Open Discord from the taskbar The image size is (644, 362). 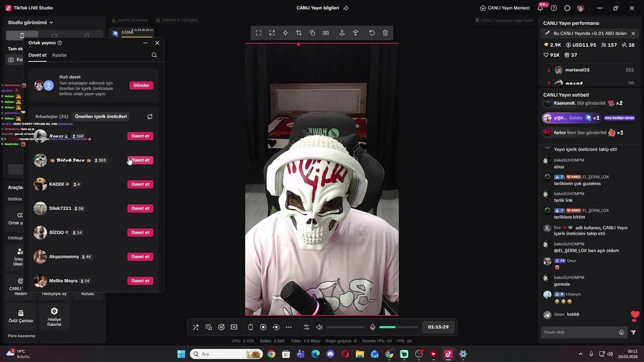[330, 354]
